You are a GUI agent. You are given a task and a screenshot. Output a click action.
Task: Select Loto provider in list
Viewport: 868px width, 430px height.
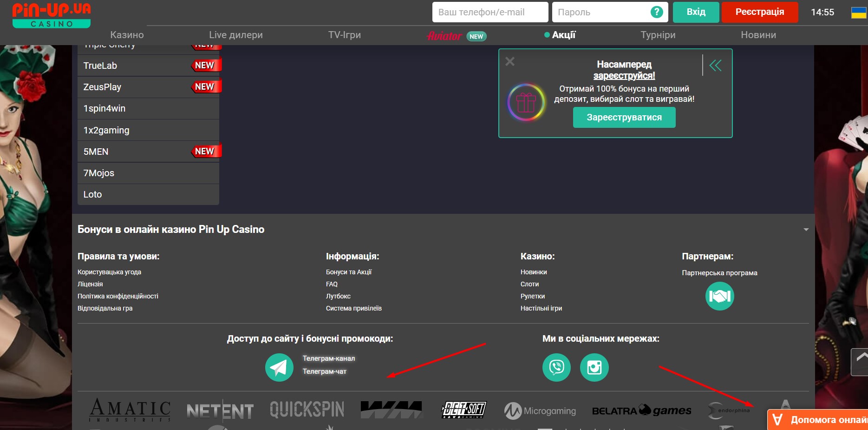tap(148, 194)
